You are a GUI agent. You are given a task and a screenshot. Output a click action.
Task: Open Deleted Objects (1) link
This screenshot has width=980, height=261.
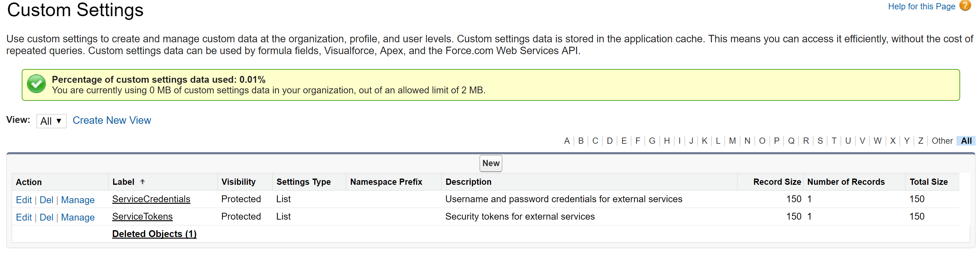click(x=154, y=234)
